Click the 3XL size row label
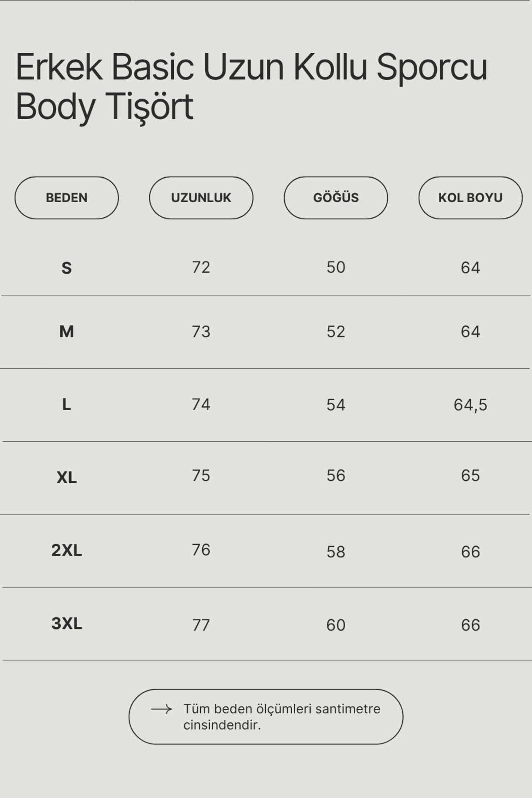The height and width of the screenshot is (798, 532). pyautogui.click(x=66, y=624)
